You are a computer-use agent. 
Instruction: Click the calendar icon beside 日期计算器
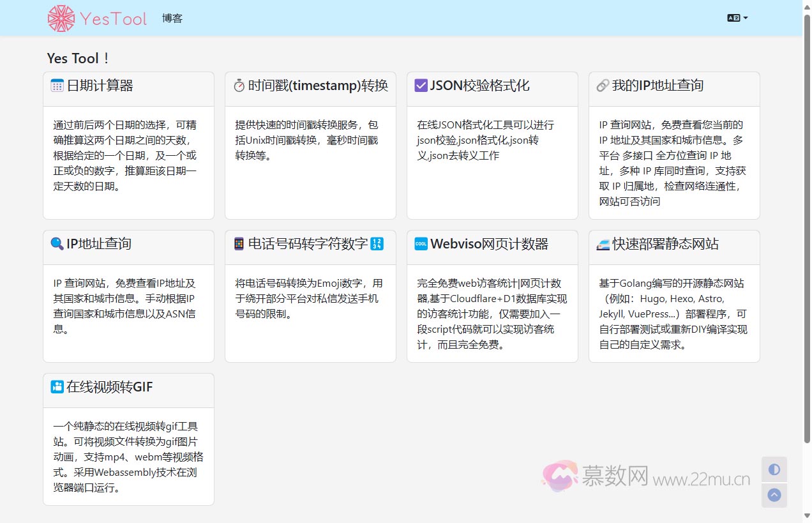[57, 86]
